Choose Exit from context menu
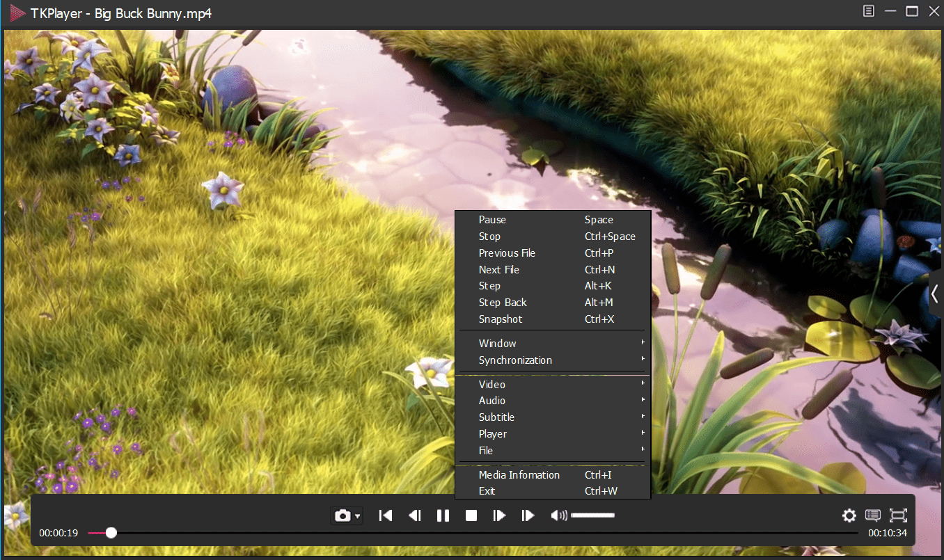This screenshot has width=944, height=560. coord(553,491)
